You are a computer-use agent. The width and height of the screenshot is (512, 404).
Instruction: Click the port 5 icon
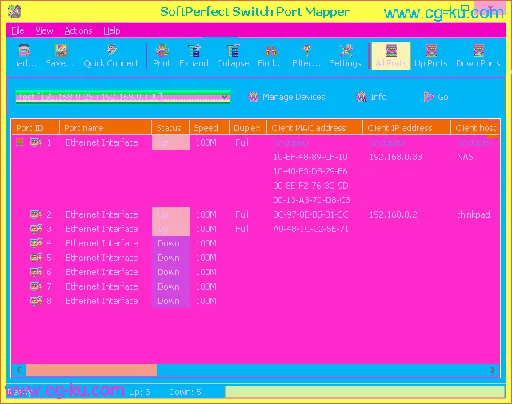pyautogui.click(x=36, y=257)
